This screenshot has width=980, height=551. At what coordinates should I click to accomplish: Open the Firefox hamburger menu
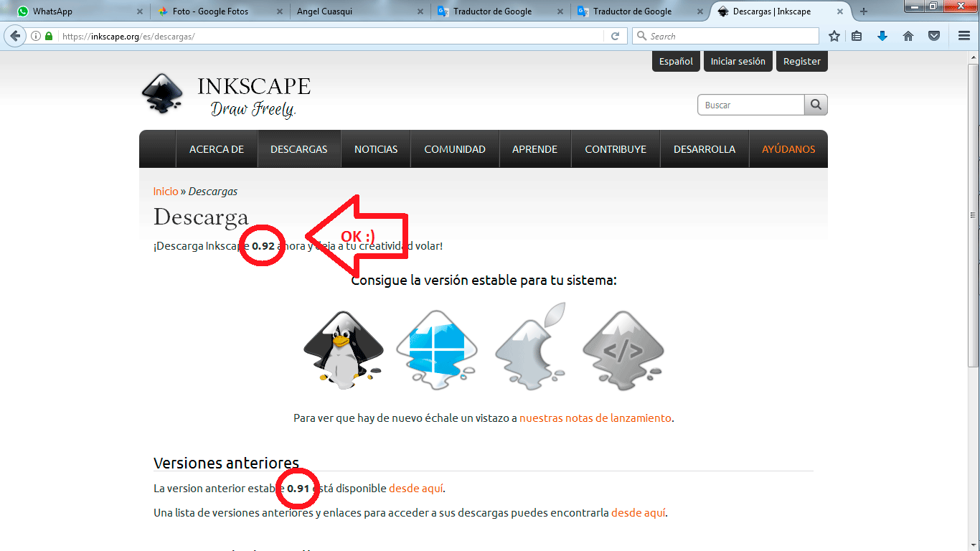pos(964,36)
